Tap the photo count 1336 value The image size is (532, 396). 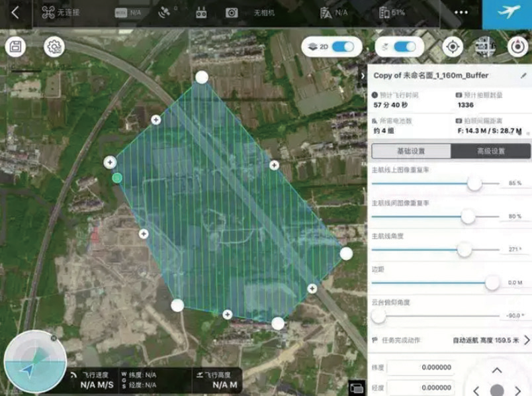pyautogui.click(x=466, y=105)
